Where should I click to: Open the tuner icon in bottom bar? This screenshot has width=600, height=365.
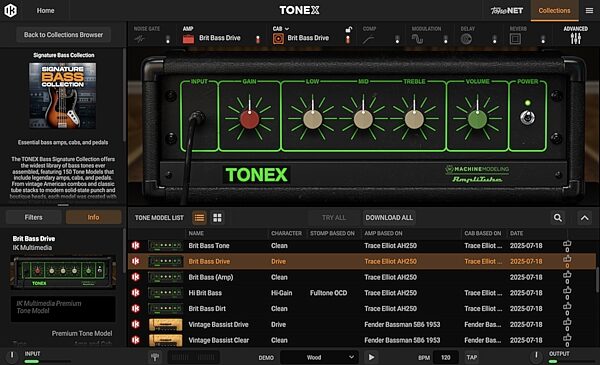(x=155, y=357)
